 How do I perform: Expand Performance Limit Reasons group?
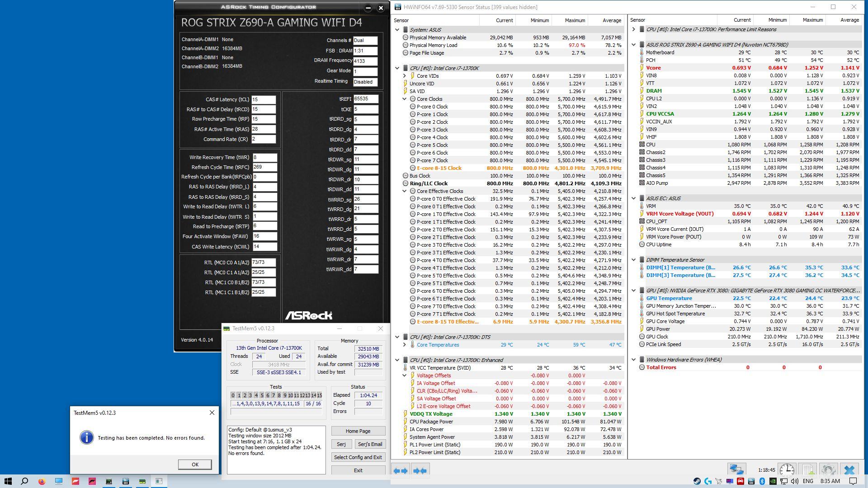pyautogui.click(x=634, y=29)
